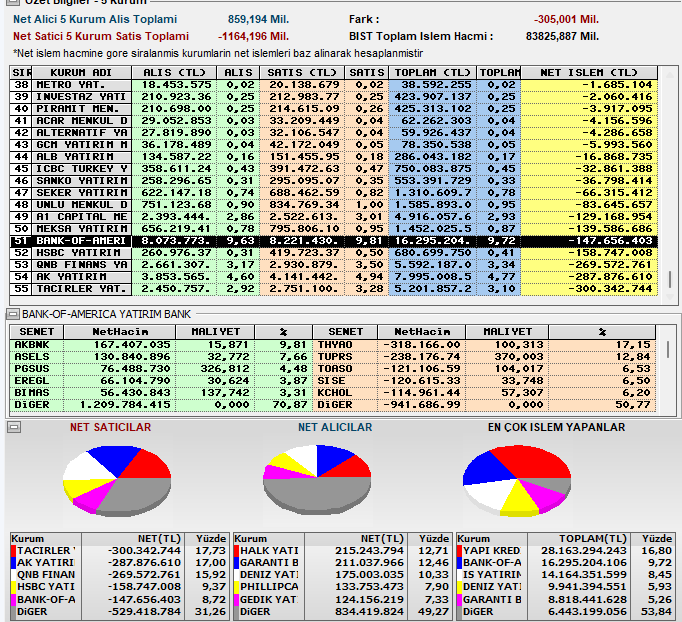Select the PIRAMIT MEN. row
Screen dimensions: 682x622
pos(334,109)
